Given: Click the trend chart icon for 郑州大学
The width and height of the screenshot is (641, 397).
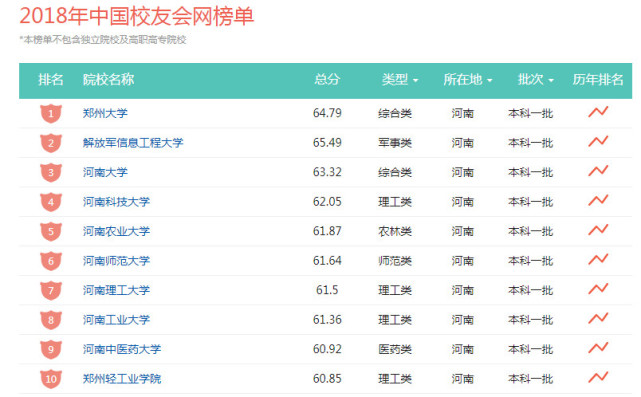Looking at the screenshot, I should pyautogui.click(x=598, y=112).
